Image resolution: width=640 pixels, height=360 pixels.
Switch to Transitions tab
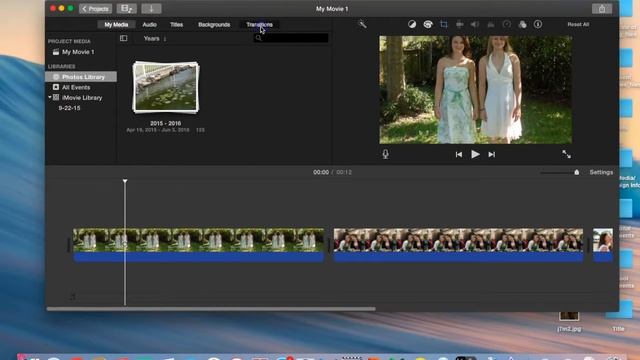pyautogui.click(x=259, y=24)
